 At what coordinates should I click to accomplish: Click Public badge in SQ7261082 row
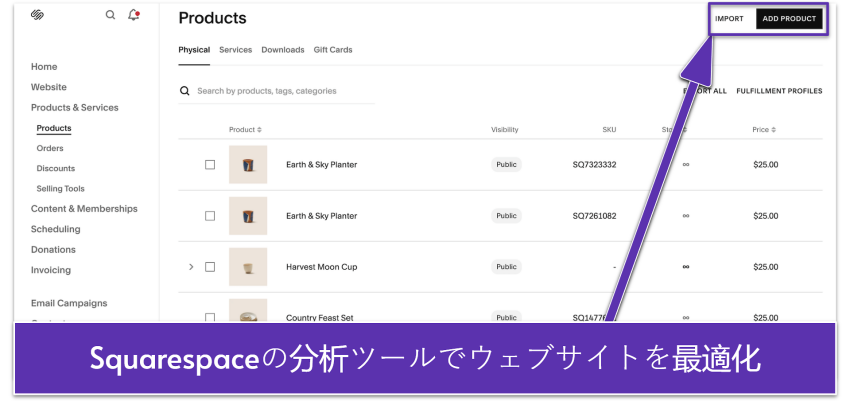[506, 216]
